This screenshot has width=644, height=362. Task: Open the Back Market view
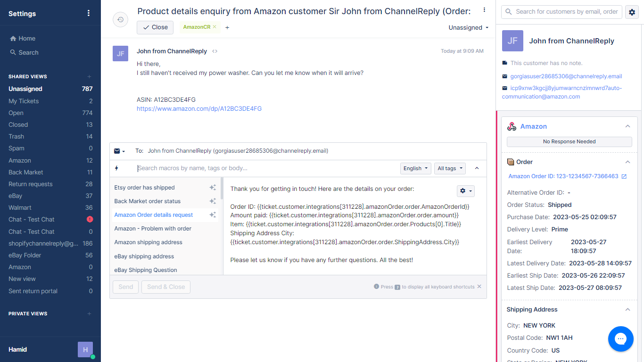(50, 172)
